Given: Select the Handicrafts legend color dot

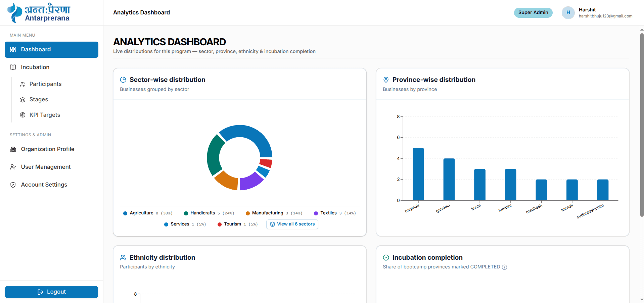Looking at the screenshot, I should [x=186, y=213].
